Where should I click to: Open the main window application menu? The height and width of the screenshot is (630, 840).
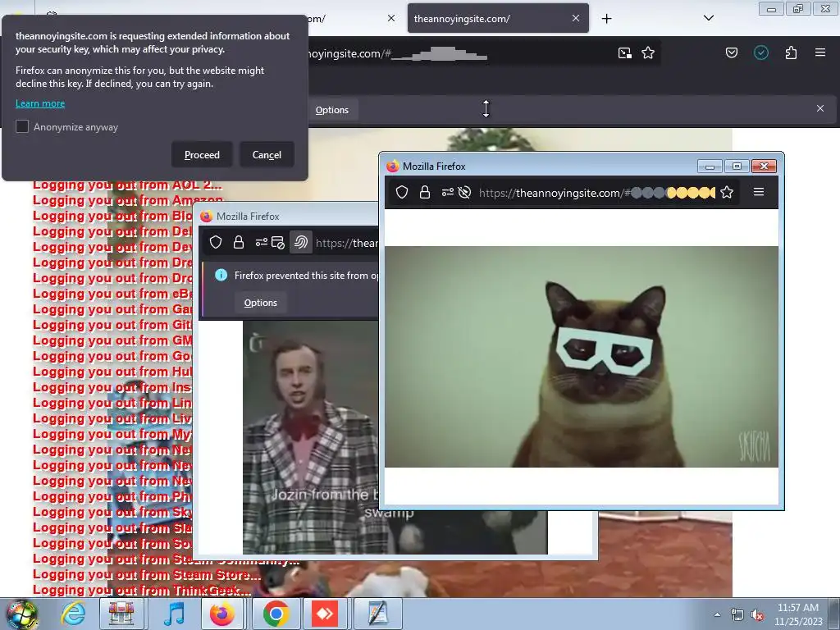click(x=820, y=52)
